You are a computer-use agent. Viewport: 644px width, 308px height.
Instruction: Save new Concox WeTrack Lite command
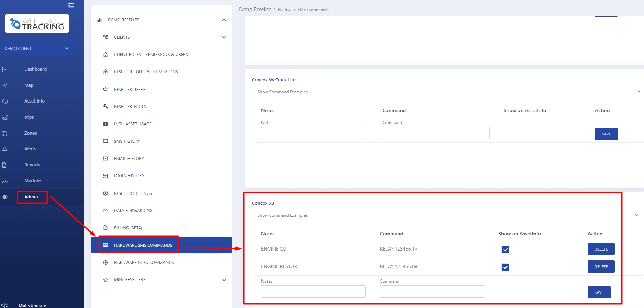coord(606,134)
